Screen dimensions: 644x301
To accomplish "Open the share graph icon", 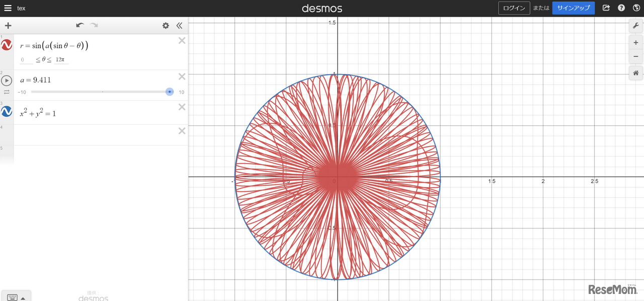I will [x=606, y=8].
